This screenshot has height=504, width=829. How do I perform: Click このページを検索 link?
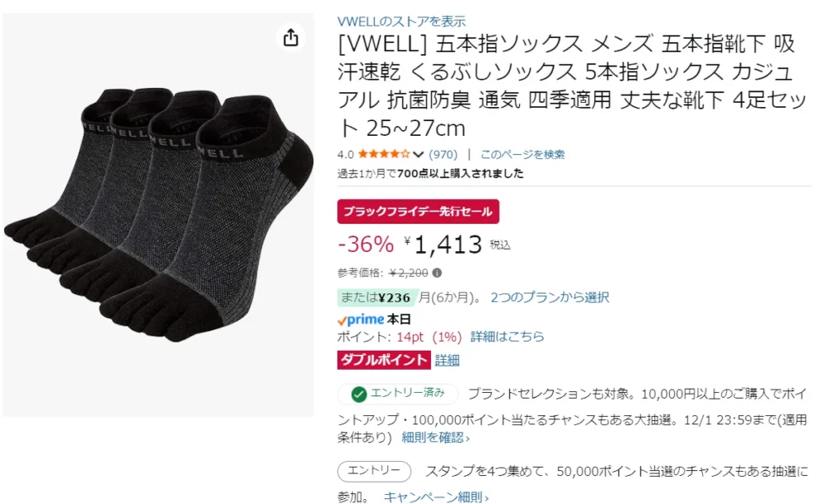click(x=522, y=154)
